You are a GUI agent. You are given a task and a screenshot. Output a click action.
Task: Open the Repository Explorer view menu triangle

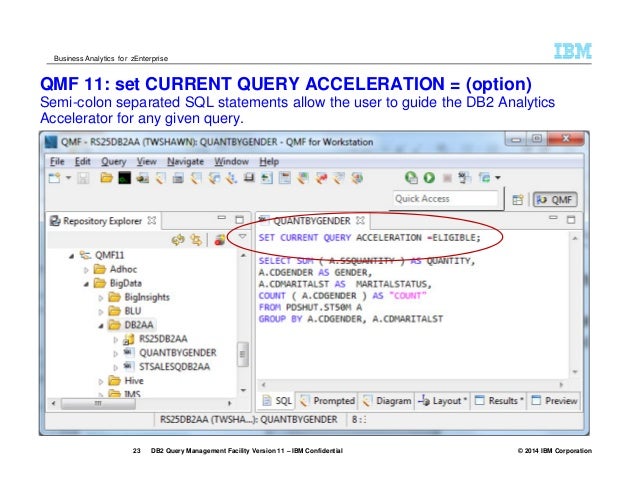(x=242, y=236)
